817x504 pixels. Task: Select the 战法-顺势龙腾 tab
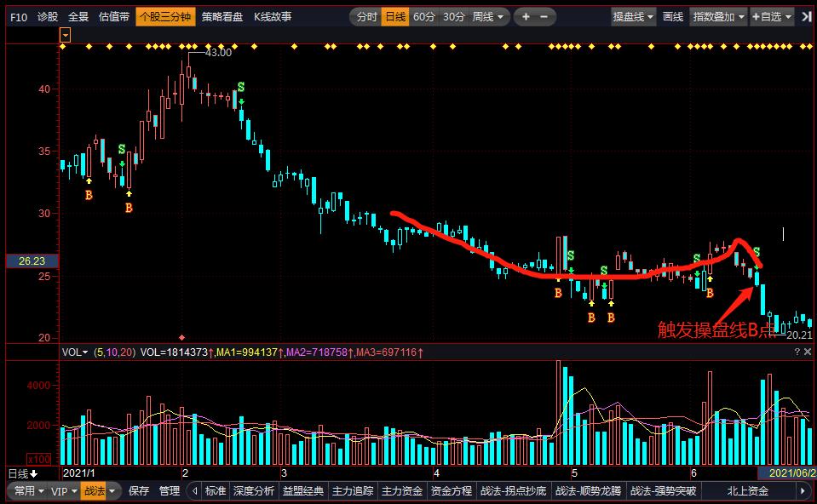click(x=589, y=490)
